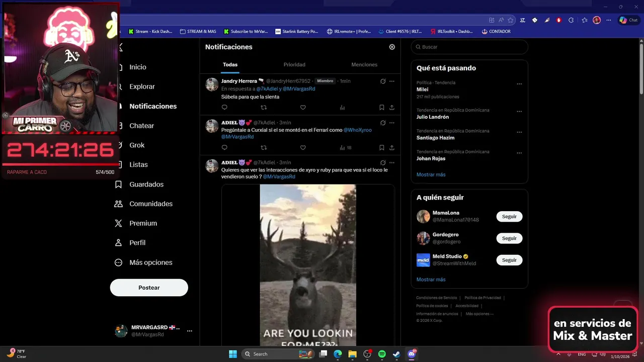Image resolution: width=644 pixels, height=362 pixels.
Task: Switch to the Menciones tab
Action: coord(364,65)
